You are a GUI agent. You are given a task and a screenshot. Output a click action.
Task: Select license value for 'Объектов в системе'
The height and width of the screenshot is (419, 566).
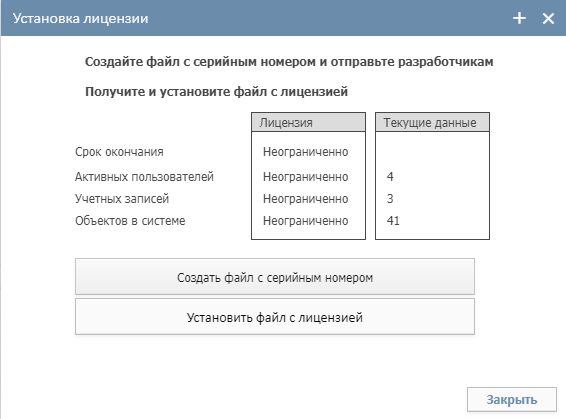305,221
